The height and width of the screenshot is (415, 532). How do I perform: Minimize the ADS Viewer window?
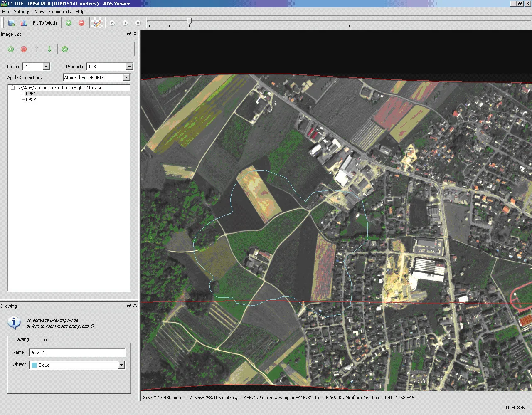[513, 4]
